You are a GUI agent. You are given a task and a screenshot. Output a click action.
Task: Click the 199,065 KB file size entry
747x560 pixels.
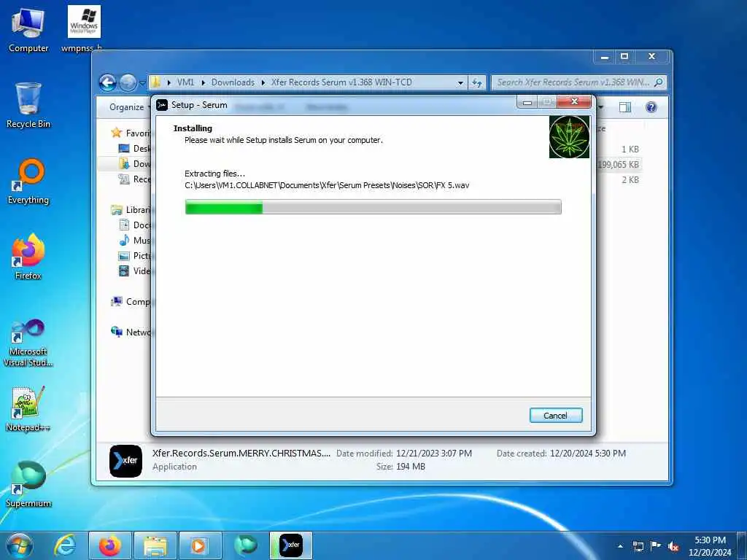click(619, 164)
